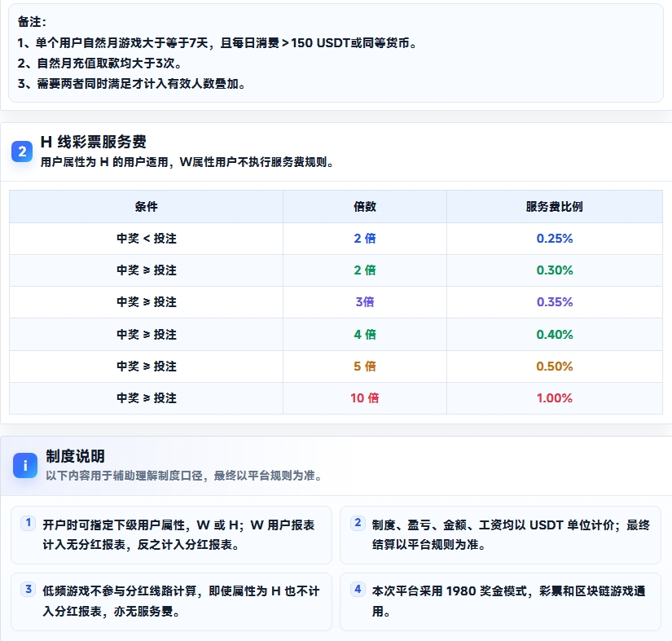Click the 条件 column header
The image size is (672, 641).
click(146, 207)
